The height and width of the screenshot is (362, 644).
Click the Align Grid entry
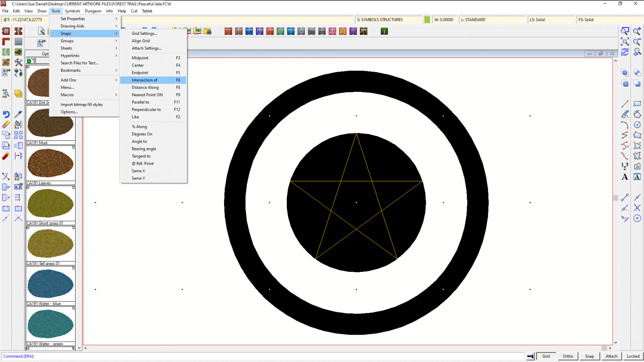click(x=153, y=41)
